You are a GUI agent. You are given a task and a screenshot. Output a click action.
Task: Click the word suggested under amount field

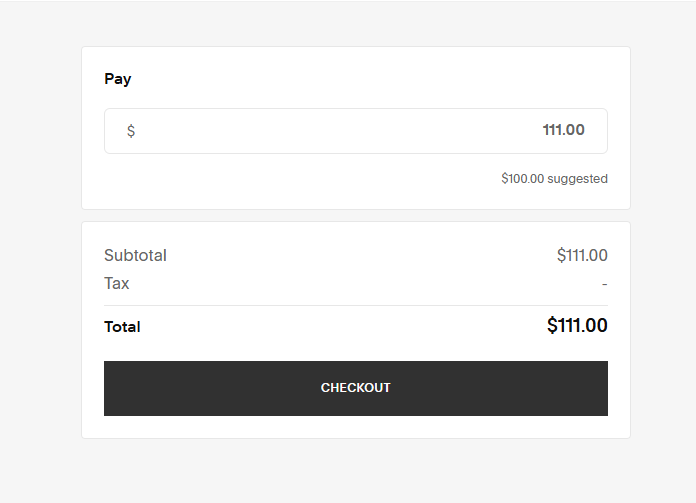(x=577, y=179)
